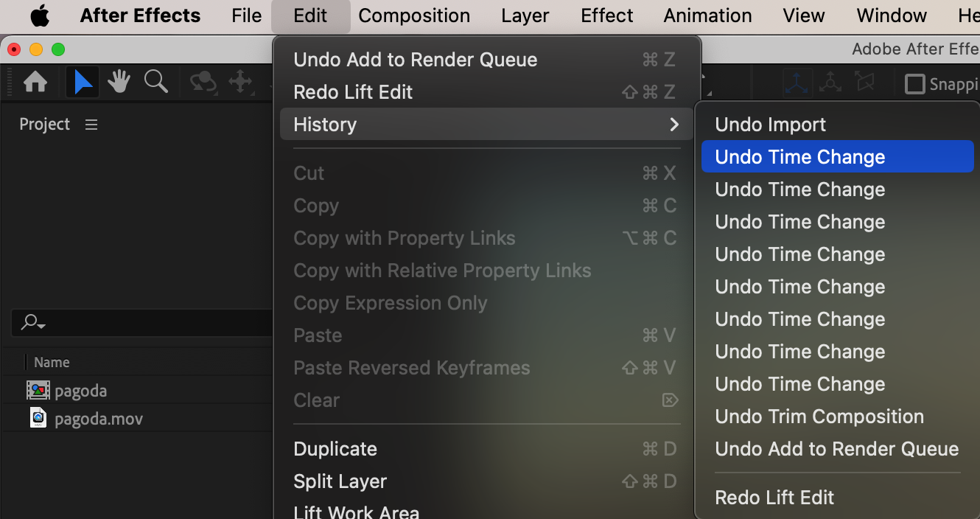Select the Selection arrow tool
This screenshot has width=980, height=519.
point(83,83)
